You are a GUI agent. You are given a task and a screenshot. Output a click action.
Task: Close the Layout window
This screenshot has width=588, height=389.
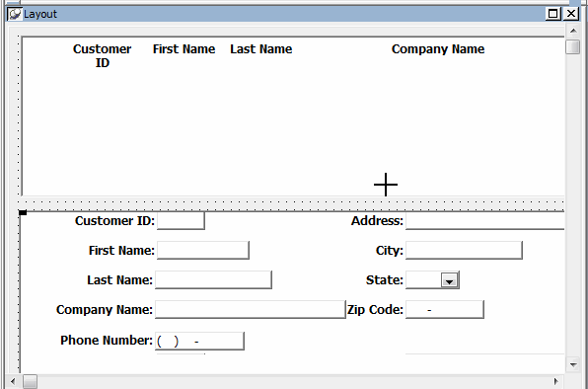coord(571,14)
